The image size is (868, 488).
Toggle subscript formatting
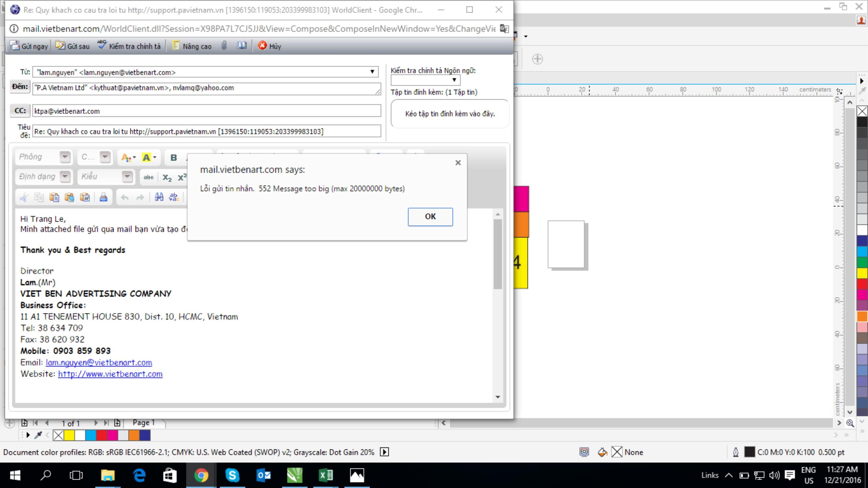(167, 177)
